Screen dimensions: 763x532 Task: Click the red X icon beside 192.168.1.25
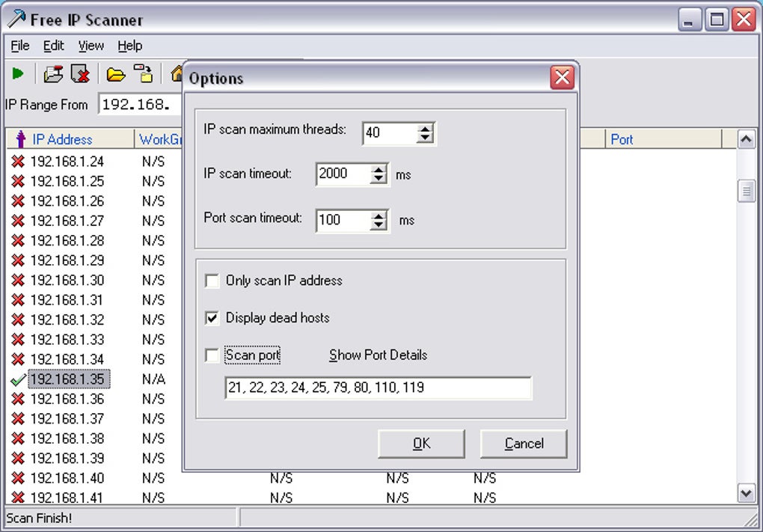(x=18, y=181)
